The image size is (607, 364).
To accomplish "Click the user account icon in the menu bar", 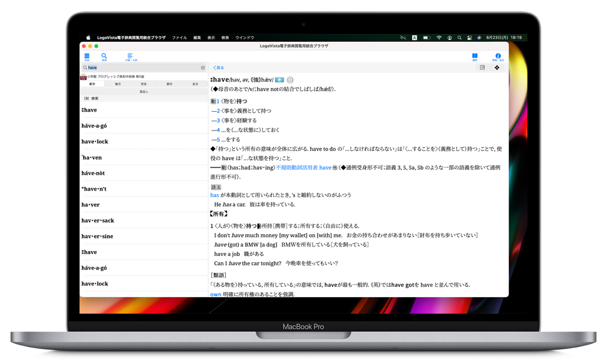I will (x=450, y=38).
